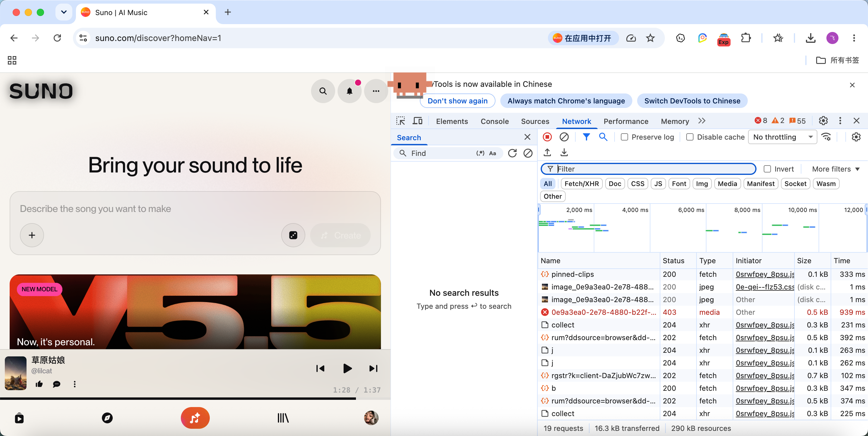Switch to the Performance tab
868x436 pixels.
click(x=626, y=122)
